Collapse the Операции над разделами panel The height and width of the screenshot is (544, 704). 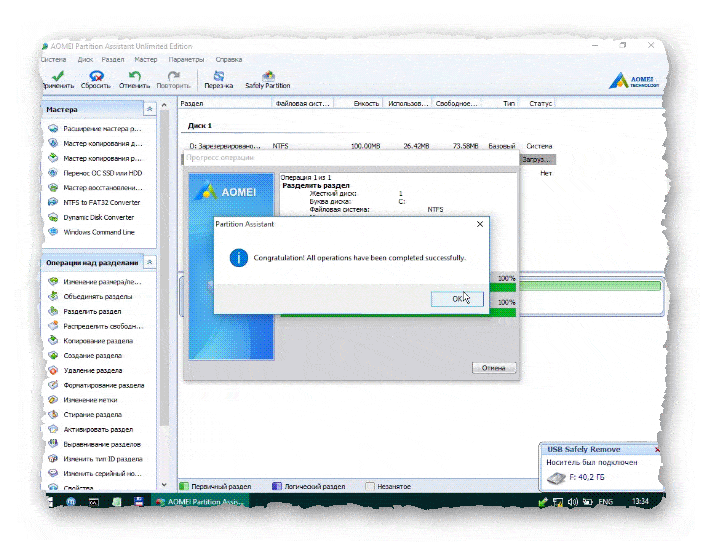pyautogui.click(x=150, y=262)
